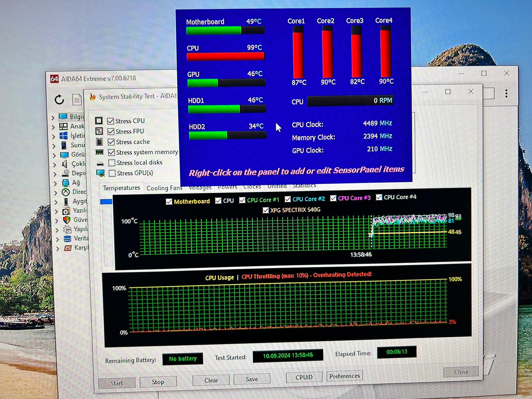Switch to the Cooling Fans tab
532x399 pixels.
click(164, 188)
